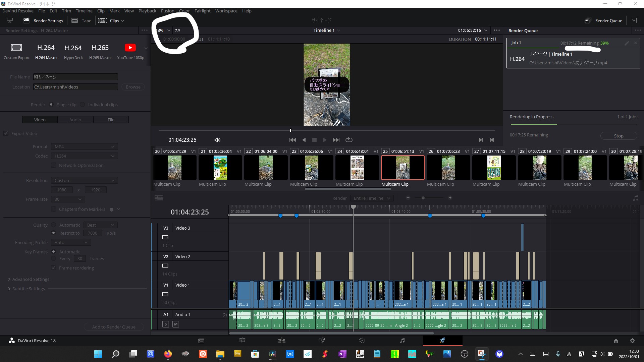Click the loop playback icon
The height and width of the screenshot is (362, 644).
pos(349,140)
